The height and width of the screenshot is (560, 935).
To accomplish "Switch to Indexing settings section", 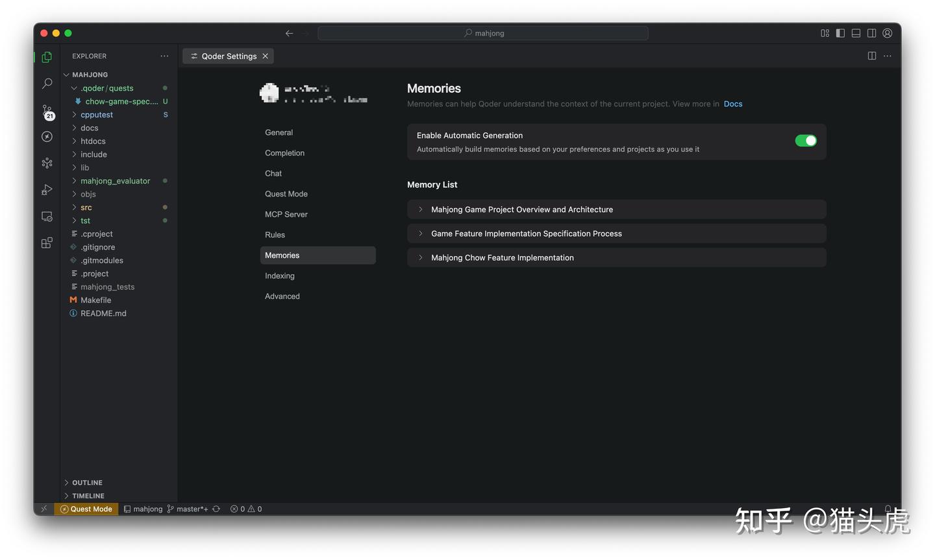I will click(280, 276).
